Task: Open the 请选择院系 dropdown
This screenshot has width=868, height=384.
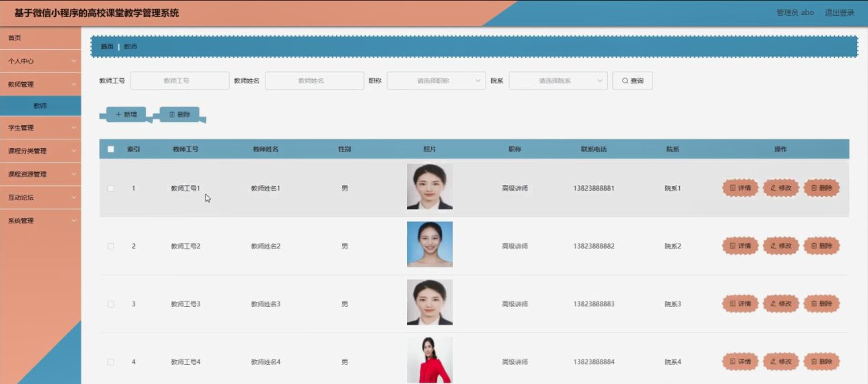Action: point(558,81)
